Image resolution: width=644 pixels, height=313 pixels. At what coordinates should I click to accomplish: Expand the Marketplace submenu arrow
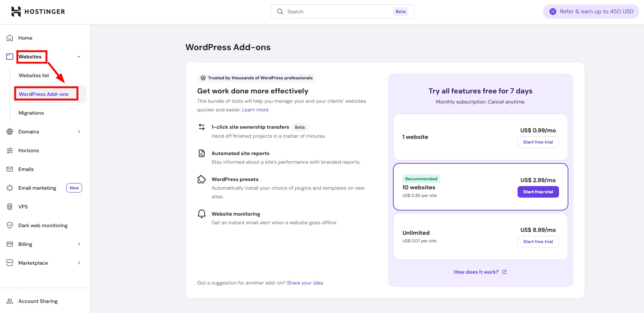(x=79, y=263)
